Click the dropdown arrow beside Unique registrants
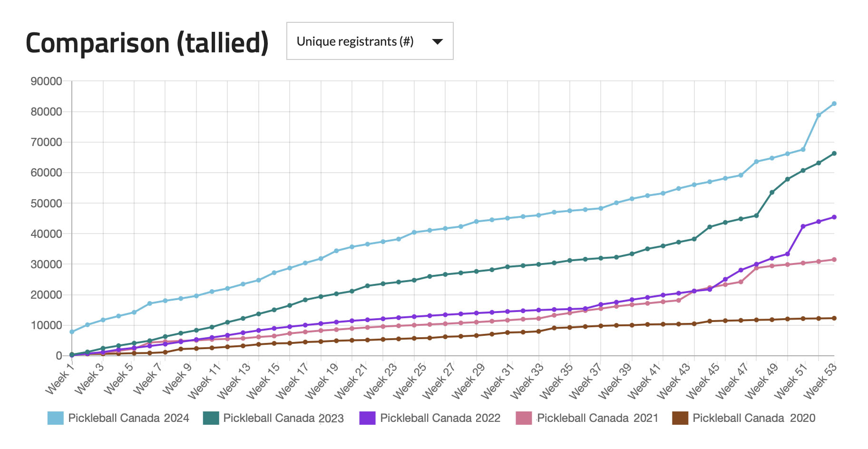 coord(438,42)
